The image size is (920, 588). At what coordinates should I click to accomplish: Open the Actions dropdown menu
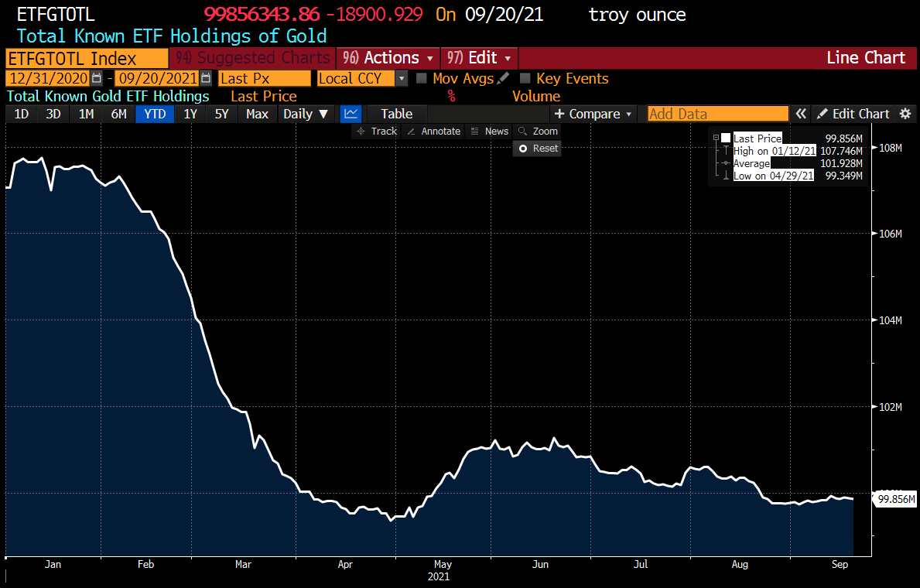[388, 58]
